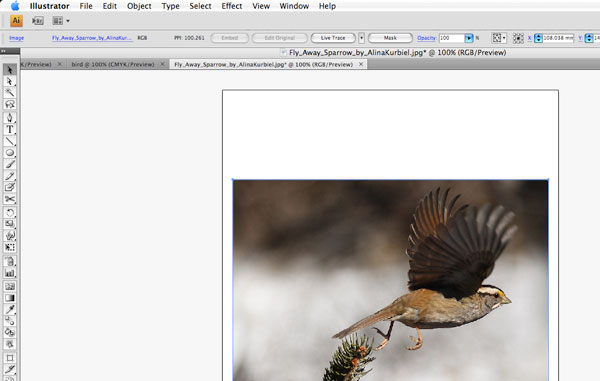Click the X position stepper arrows
600x381 pixels.
point(538,38)
